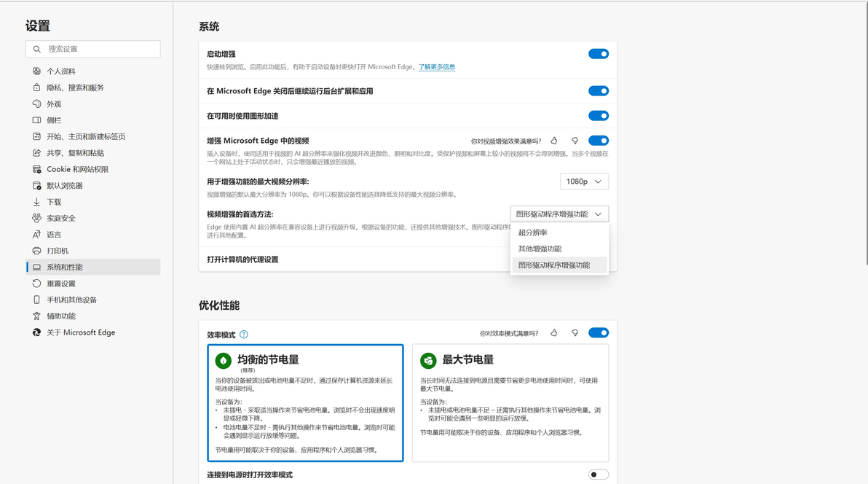
Task: Click the 搜索设置 search field
Action: click(x=93, y=49)
